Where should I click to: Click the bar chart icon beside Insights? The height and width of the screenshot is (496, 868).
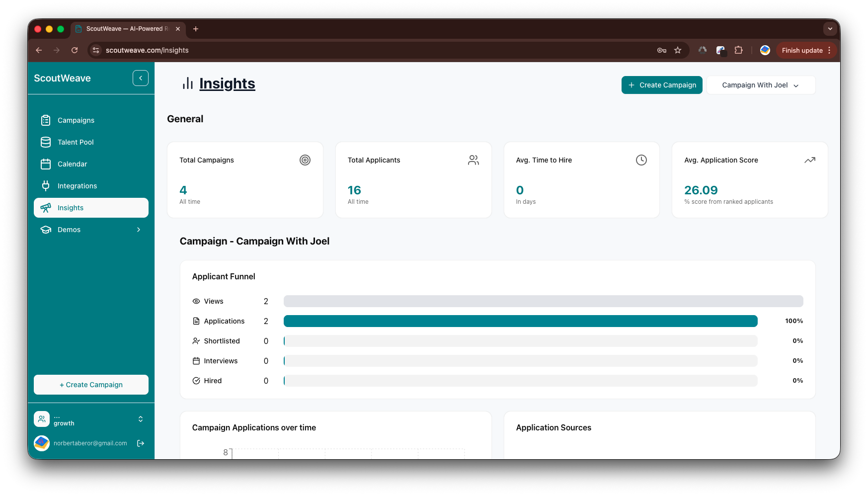188,83
